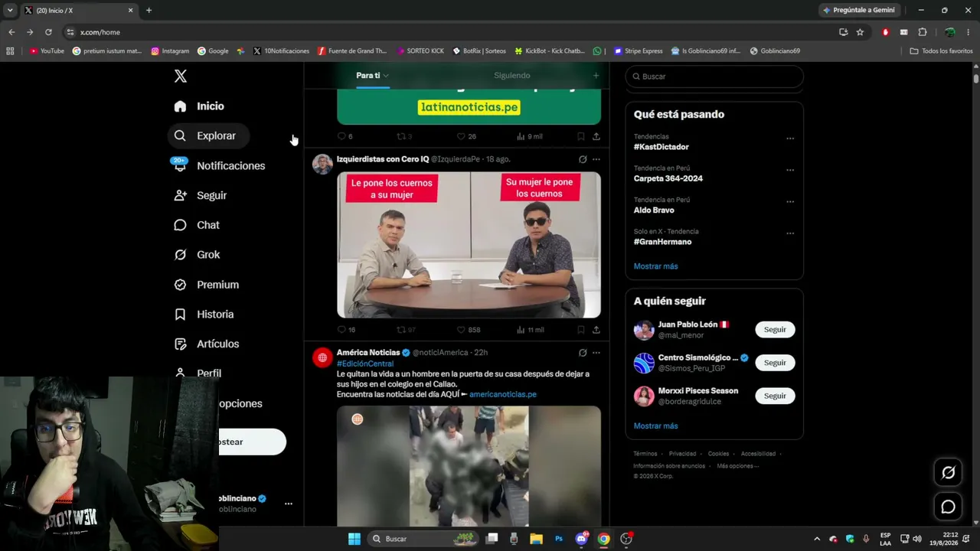
Task: Follow Juan Pablo León
Action: [775, 330]
